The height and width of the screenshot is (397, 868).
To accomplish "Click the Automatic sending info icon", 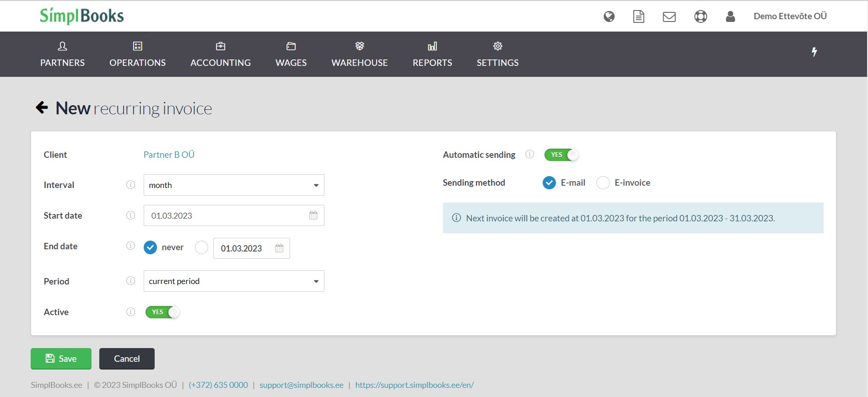I will (529, 154).
